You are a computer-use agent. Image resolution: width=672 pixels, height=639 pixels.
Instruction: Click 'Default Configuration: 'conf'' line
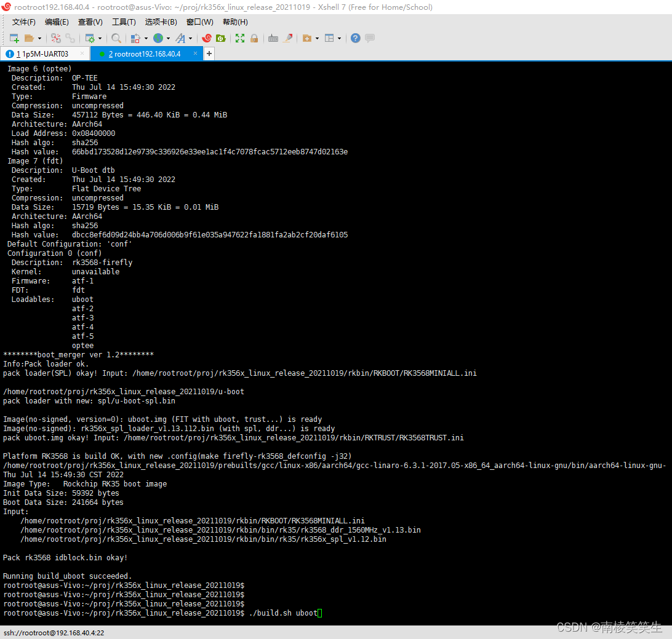pyautogui.click(x=70, y=244)
